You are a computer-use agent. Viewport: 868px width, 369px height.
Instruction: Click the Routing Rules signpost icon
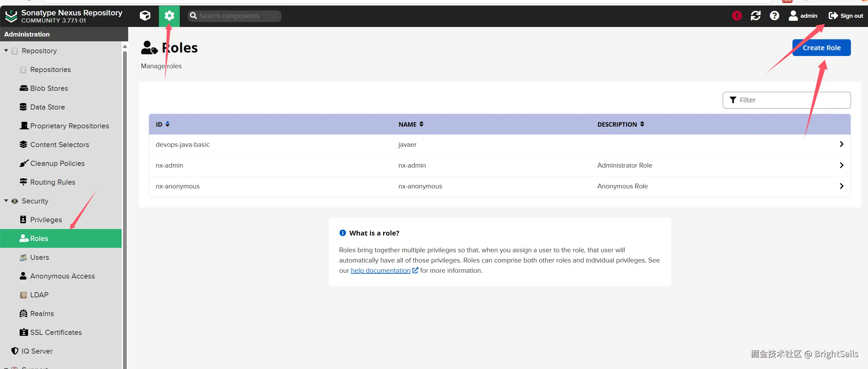click(x=23, y=182)
